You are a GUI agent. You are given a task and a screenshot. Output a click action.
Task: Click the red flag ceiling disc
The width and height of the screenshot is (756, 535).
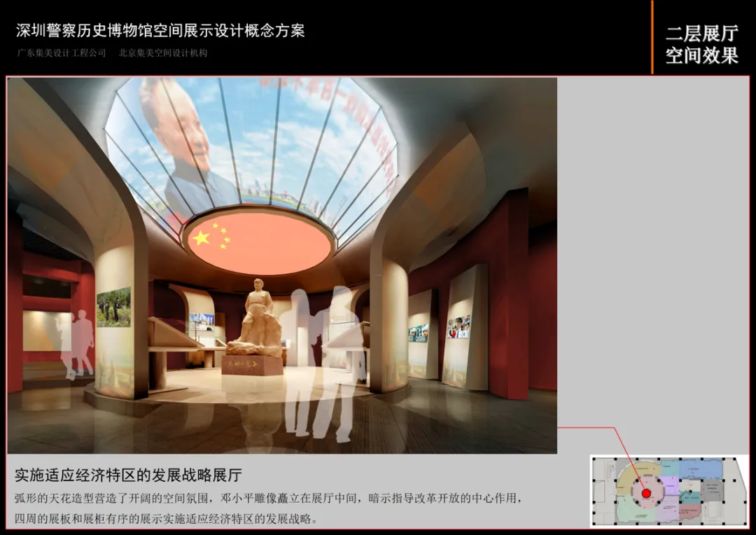(259, 243)
